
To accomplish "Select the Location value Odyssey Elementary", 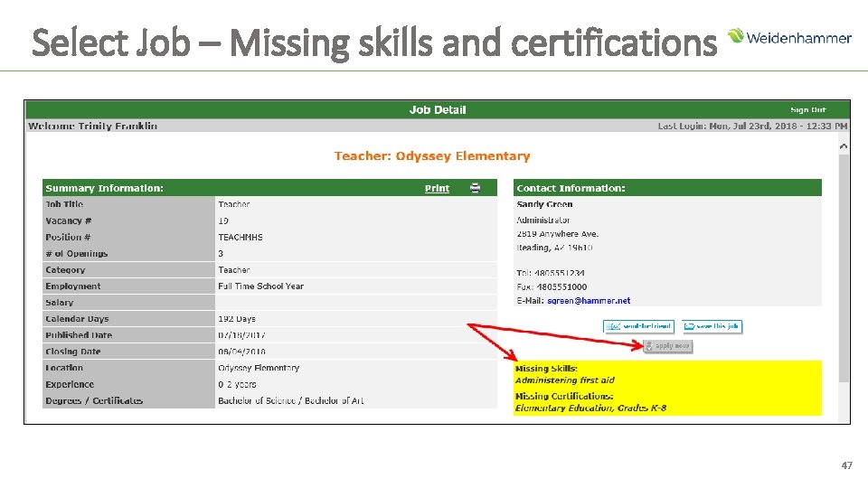I will coord(259,368).
